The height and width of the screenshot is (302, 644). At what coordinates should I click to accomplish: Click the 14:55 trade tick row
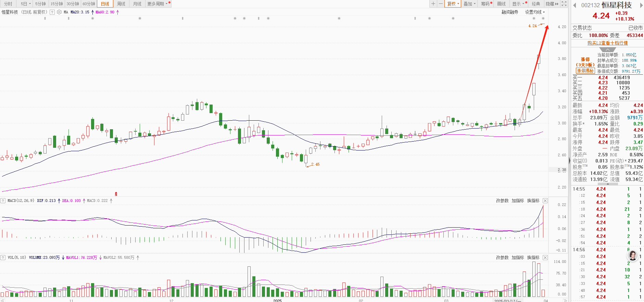(608, 189)
